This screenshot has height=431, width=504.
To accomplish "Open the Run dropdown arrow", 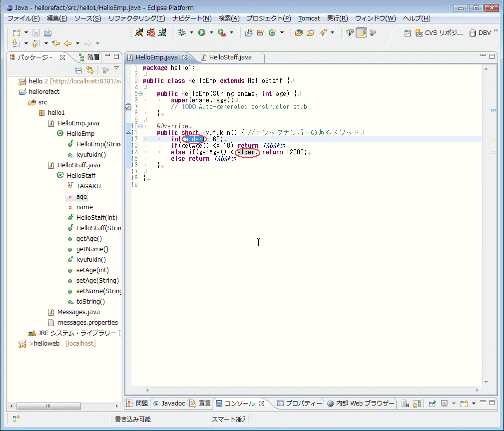I will click(211, 32).
